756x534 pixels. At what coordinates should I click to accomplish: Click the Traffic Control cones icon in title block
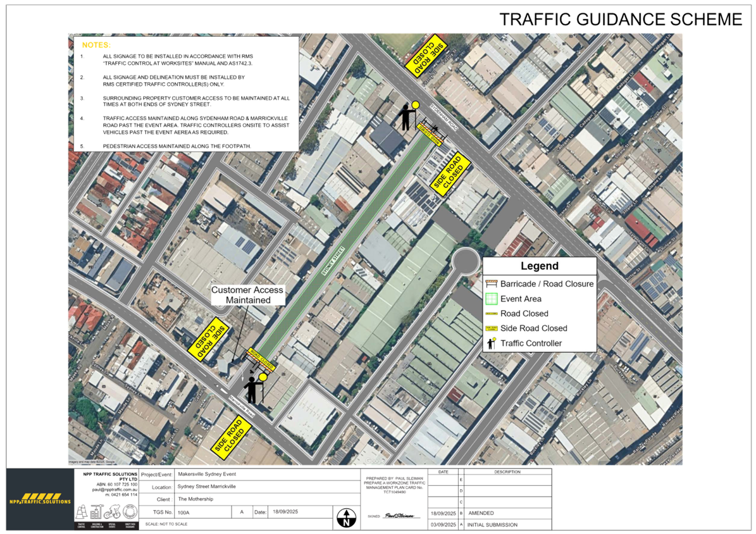[x=81, y=512]
